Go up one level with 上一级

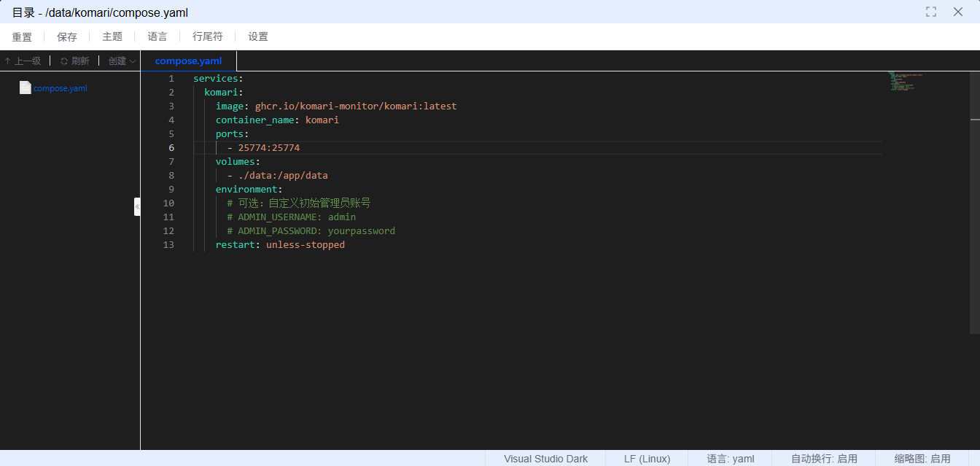tap(23, 61)
